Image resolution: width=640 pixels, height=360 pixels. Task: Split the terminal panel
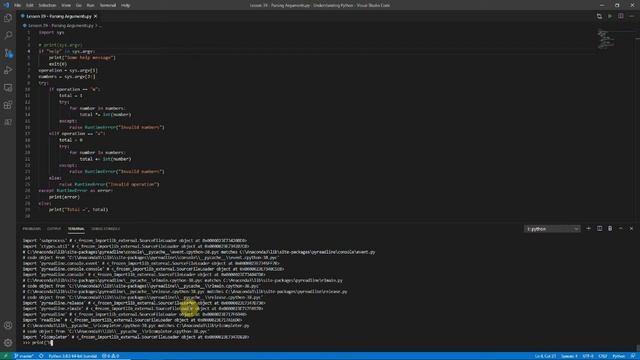(x=599, y=229)
